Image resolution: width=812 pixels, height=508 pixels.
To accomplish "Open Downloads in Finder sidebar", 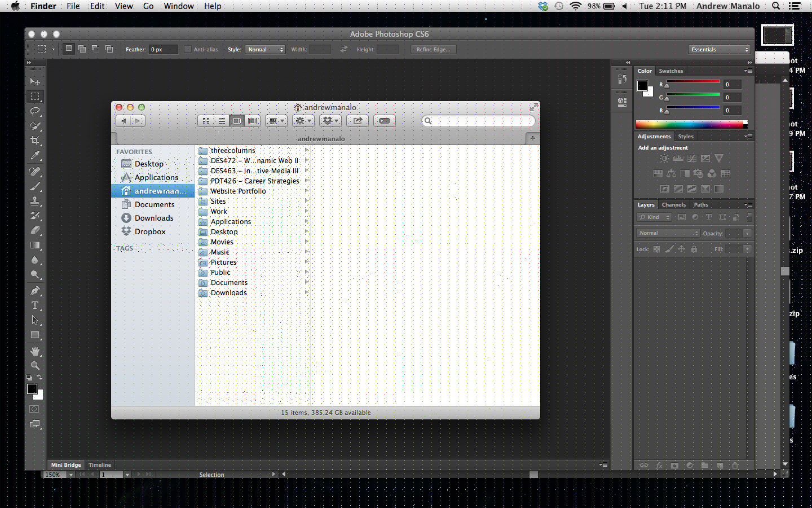I will pyautogui.click(x=153, y=218).
